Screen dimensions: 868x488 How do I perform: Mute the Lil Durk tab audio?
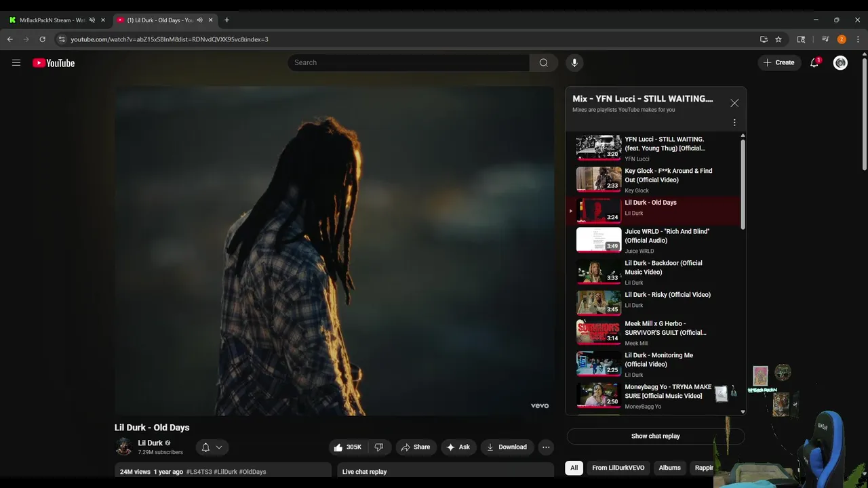click(199, 20)
